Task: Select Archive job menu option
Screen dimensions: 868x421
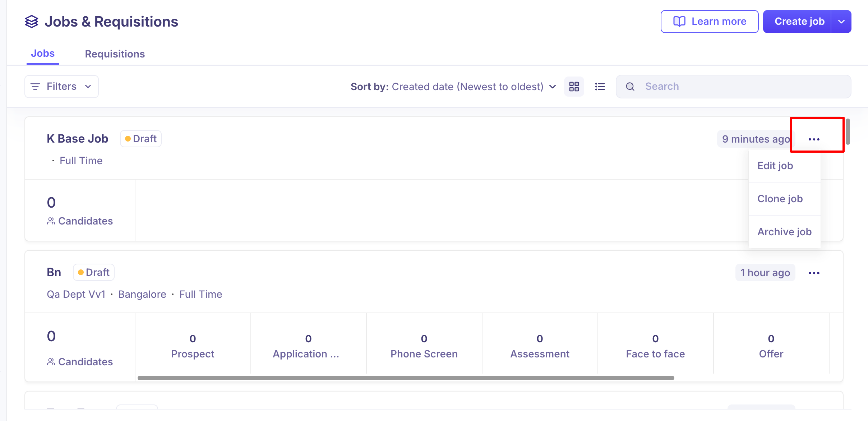Action: pos(785,232)
